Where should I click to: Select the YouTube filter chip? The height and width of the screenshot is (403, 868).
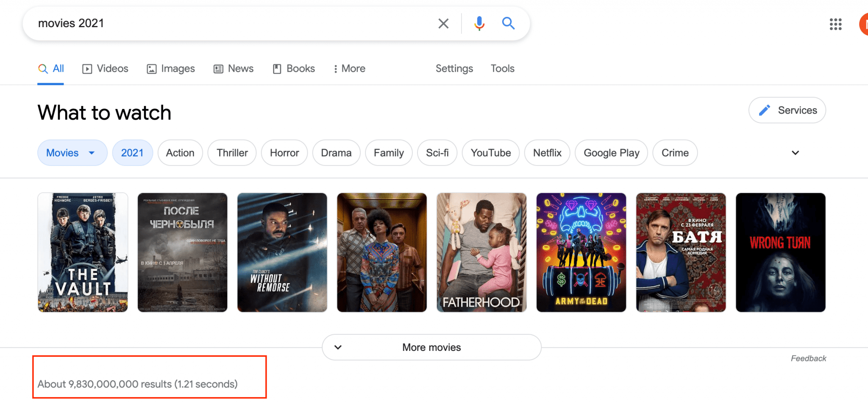(490, 153)
